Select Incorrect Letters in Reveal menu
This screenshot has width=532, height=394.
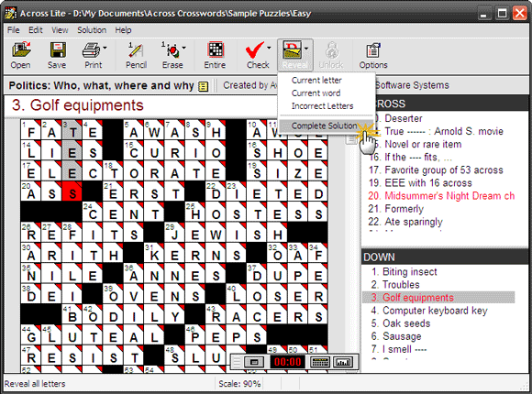(322, 106)
